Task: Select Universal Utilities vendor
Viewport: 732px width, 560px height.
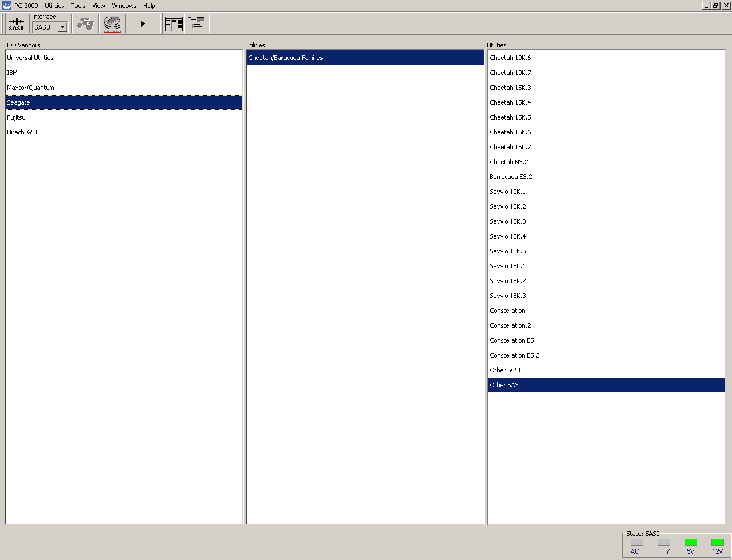Action: point(124,58)
